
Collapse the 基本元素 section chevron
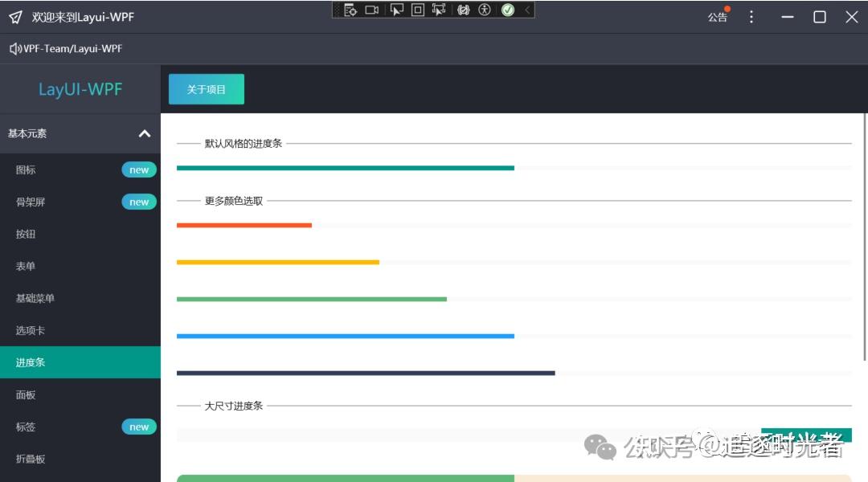coord(145,133)
